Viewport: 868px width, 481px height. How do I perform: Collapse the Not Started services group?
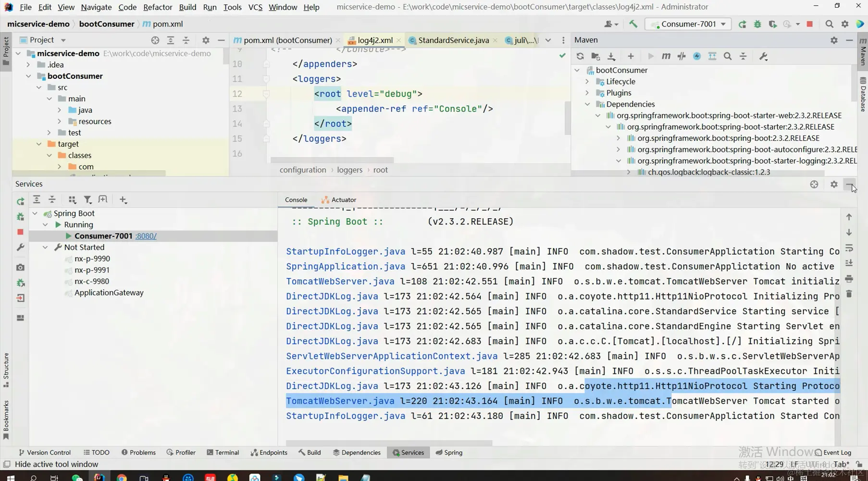pyautogui.click(x=45, y=247)
